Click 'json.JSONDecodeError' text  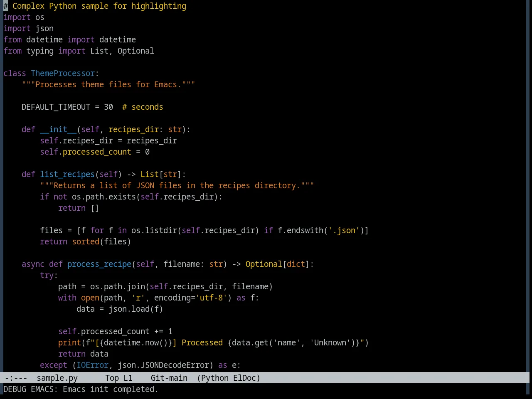click(163, 365)
